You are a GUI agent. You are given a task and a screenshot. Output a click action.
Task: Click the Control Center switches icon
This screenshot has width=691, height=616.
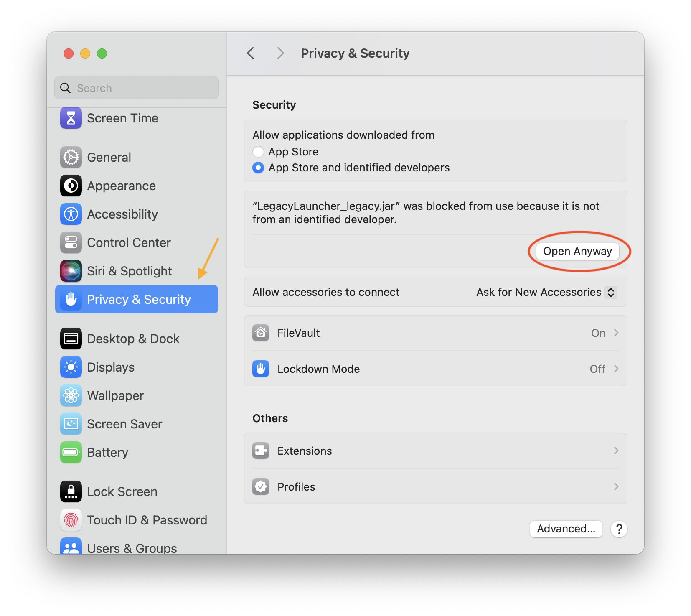point(71,243)
